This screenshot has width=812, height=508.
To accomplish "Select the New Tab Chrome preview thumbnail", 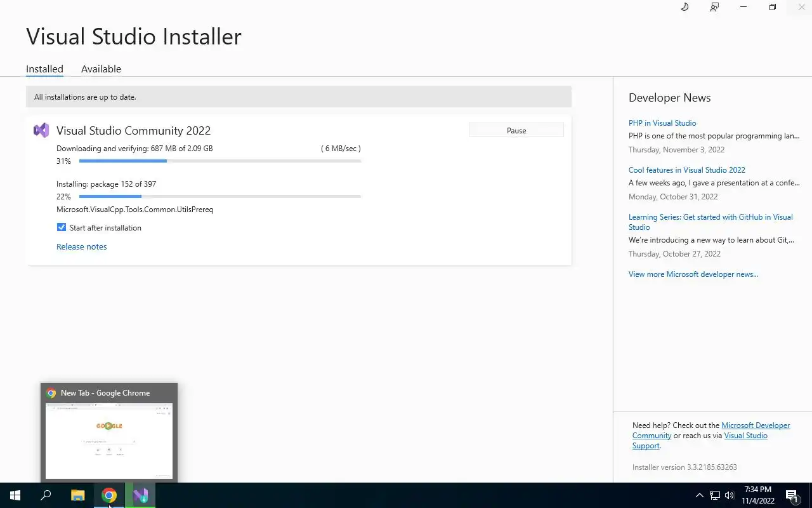I will (109, 441).
